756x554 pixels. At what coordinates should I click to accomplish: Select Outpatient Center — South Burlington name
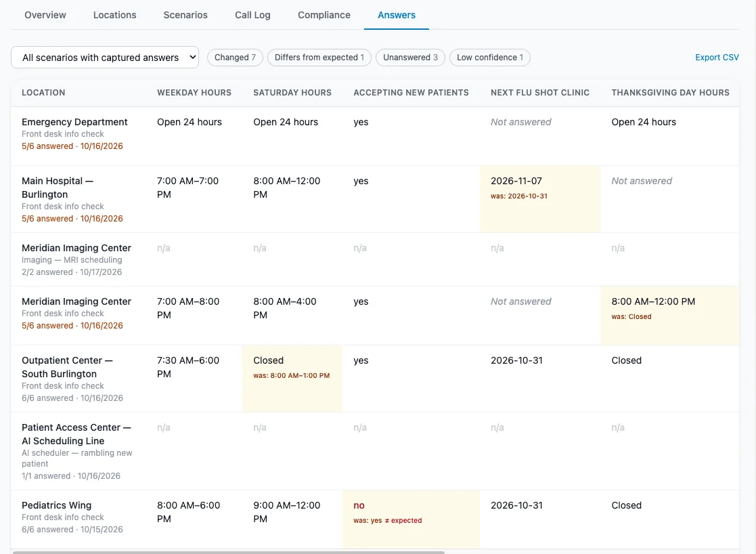coord(67,367)
